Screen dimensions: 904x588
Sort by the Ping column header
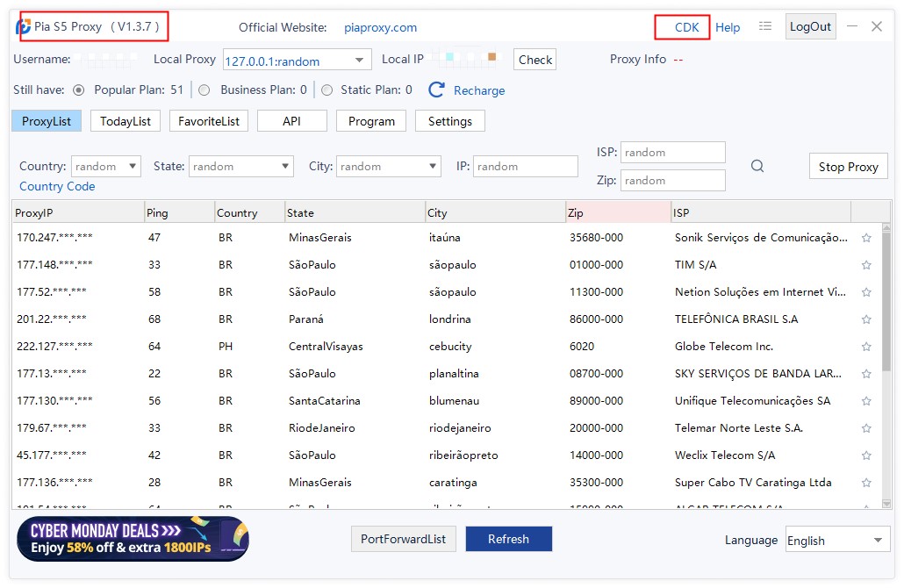[179, 212]
